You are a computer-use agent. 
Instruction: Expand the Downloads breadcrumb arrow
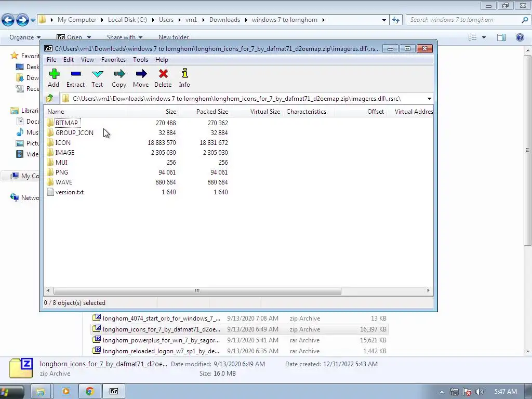246,20
